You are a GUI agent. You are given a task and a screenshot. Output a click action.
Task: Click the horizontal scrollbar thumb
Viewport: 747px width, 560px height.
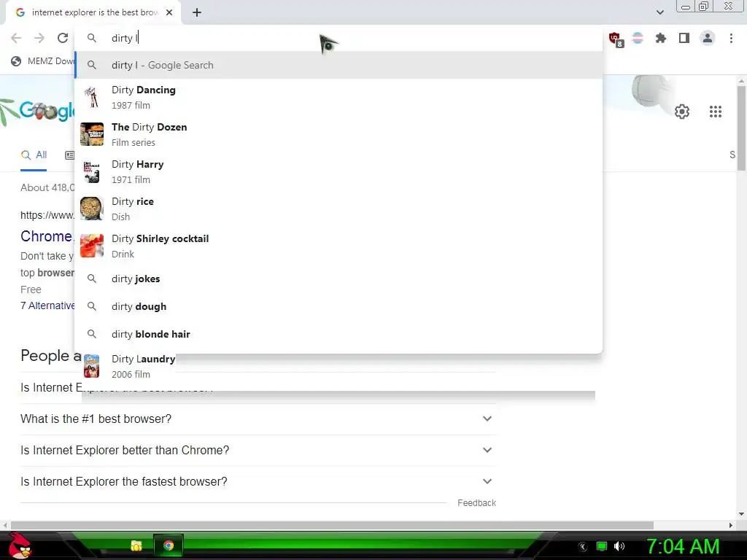[332, 525]
